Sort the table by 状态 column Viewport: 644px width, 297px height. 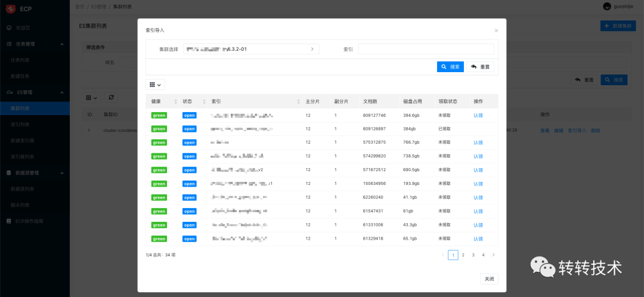tap(204, 101)
